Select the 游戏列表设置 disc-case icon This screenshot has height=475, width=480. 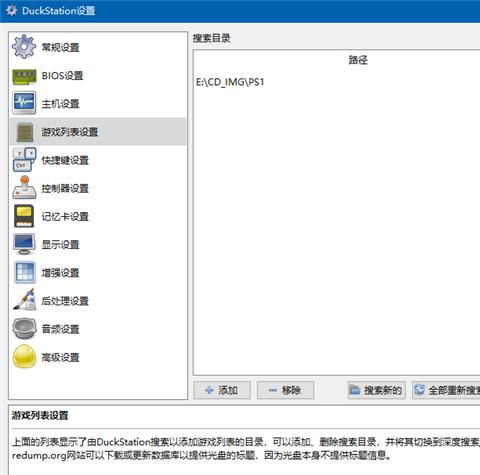pos(25,132)
